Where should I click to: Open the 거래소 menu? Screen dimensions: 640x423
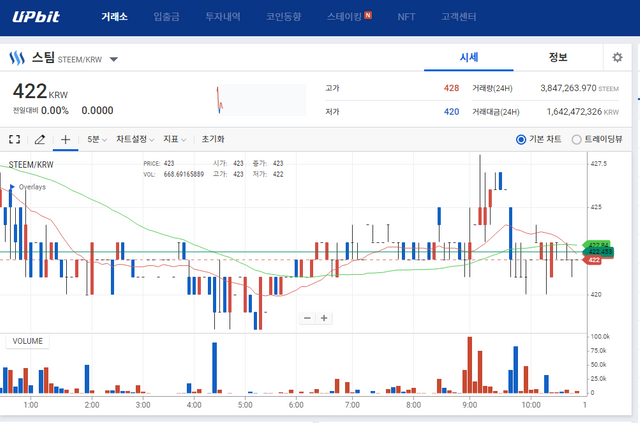point(114,17)
